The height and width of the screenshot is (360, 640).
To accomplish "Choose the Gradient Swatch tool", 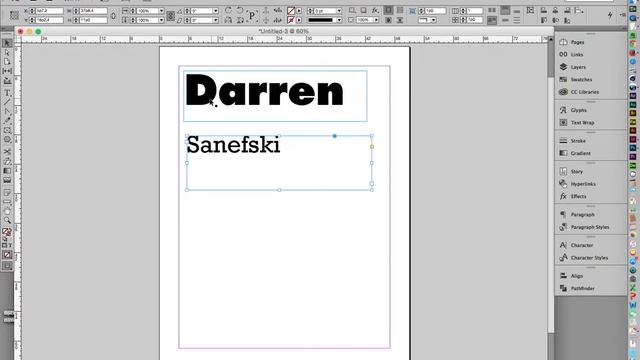I will 7,171.
